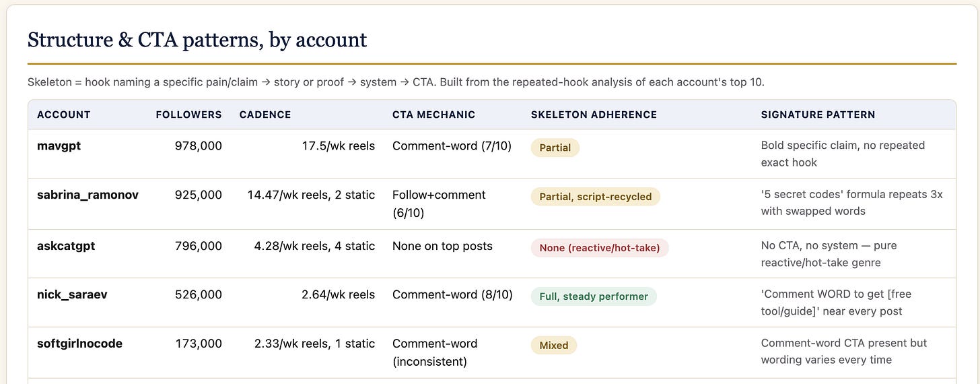Click the SIGNATURE PATTERN column header
The height and width of the screenshot is (384, 980).
click(818, 115)
